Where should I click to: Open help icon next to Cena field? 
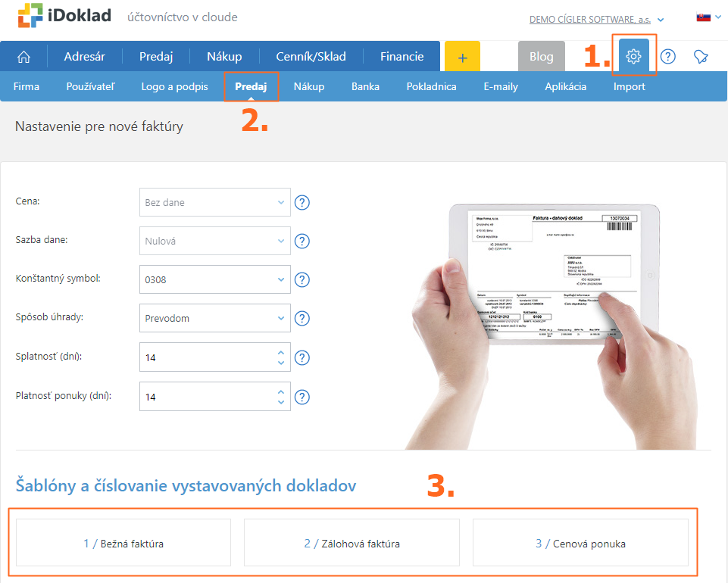pyautogui.click(x=302, y=203)
